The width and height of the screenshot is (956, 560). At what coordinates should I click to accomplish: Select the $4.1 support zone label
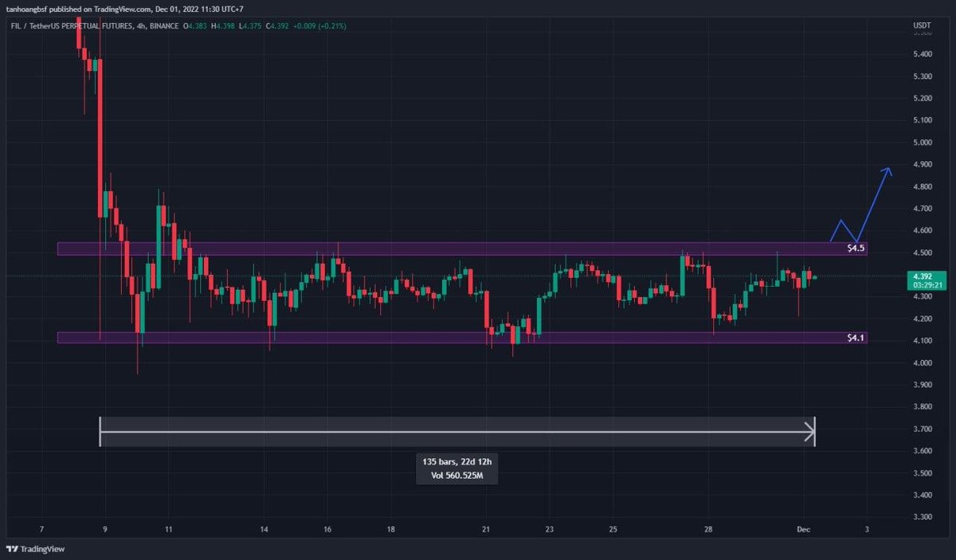856,338
